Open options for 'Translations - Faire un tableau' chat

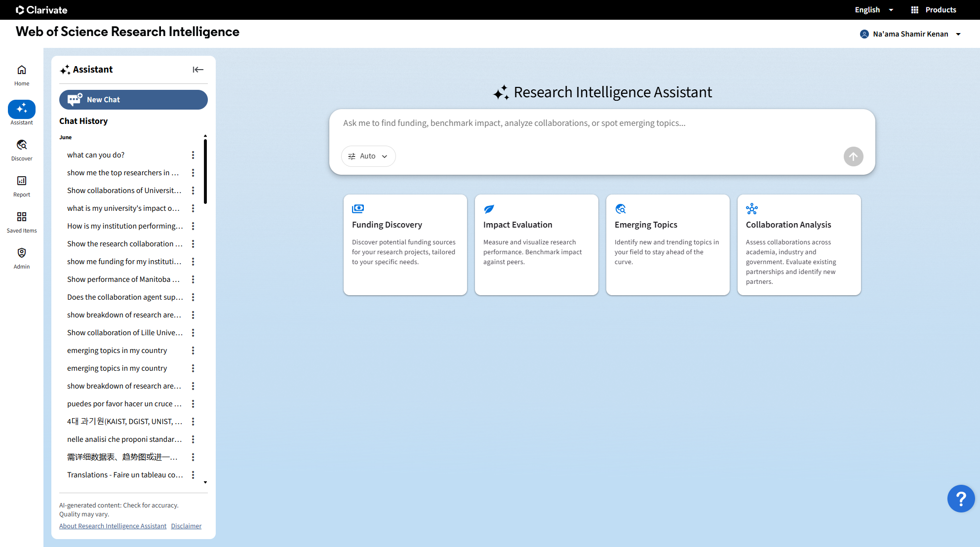[193, 475]
